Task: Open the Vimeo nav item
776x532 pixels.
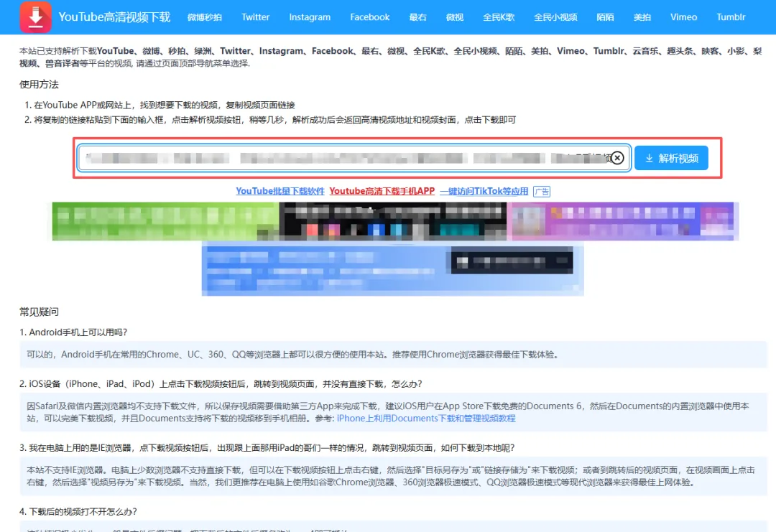Action: 683,17
